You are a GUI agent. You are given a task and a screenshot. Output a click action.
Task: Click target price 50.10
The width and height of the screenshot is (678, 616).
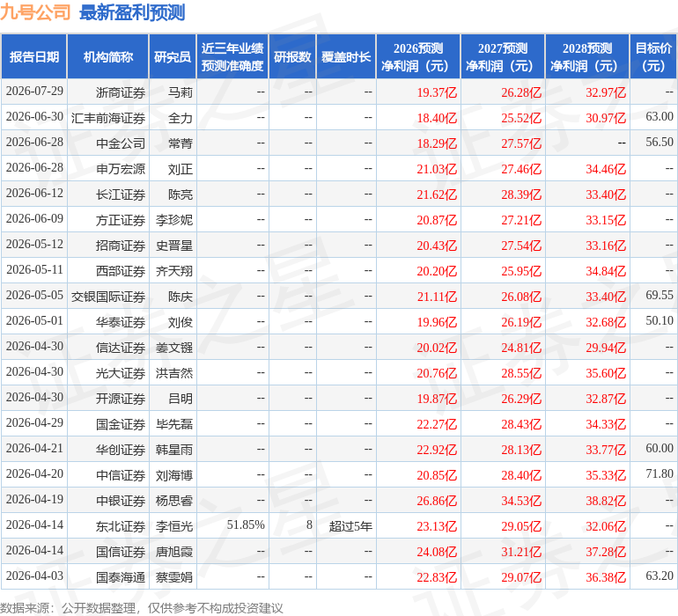coord(660,320)
